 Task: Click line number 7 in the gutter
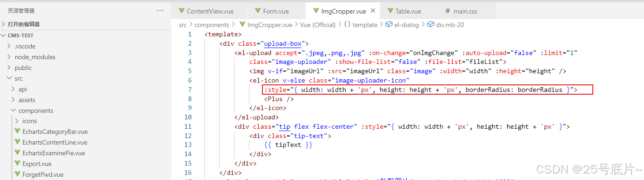[x=189, y=90]
